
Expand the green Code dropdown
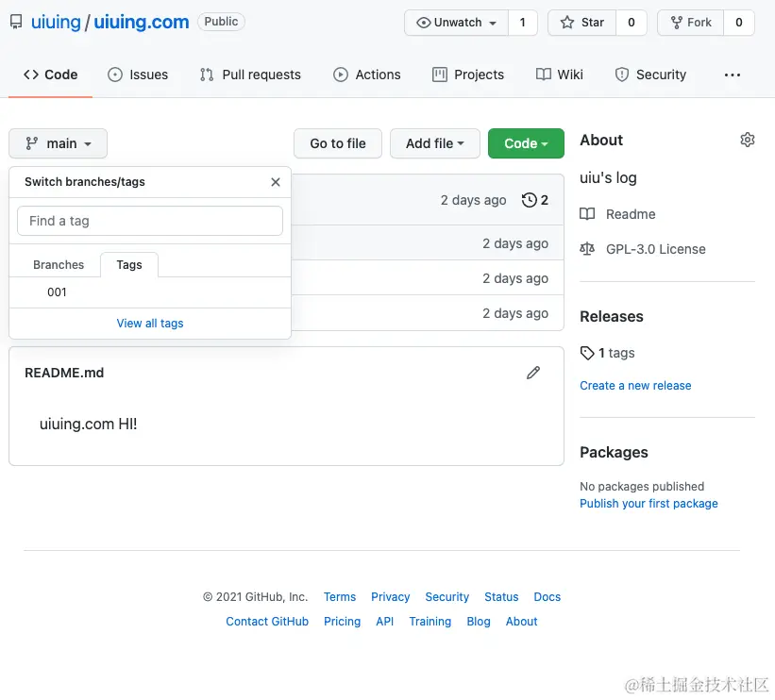click(526, 143)
